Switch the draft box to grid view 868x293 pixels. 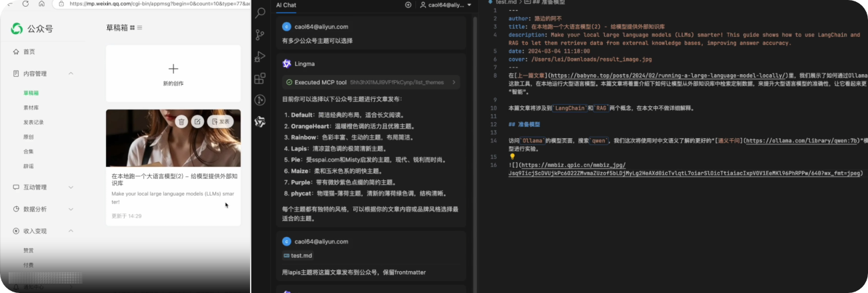[133, 28]
